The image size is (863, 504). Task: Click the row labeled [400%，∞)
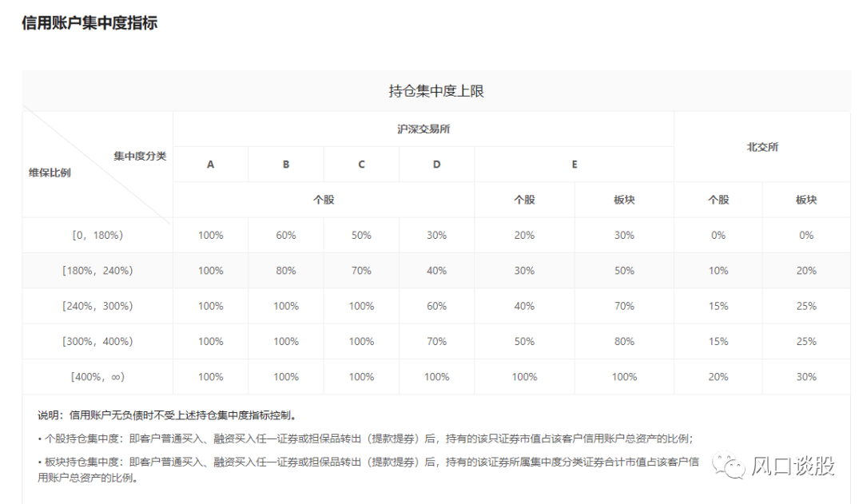97,376
